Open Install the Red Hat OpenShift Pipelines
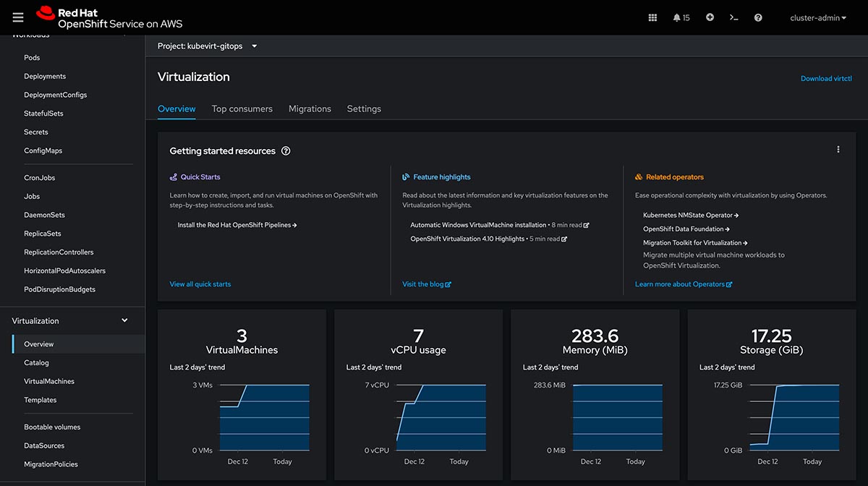The width and height of the screenshot is (868, 486). tap(237, 225)
